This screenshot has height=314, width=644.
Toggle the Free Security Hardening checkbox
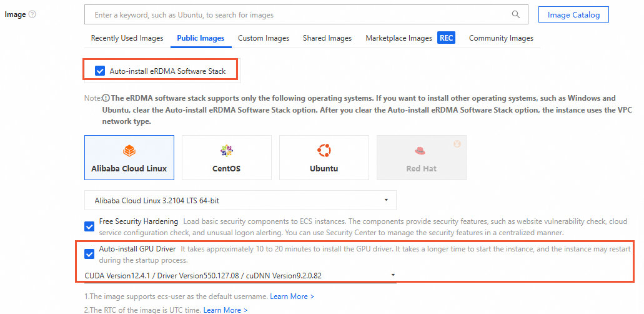(89, 227)
